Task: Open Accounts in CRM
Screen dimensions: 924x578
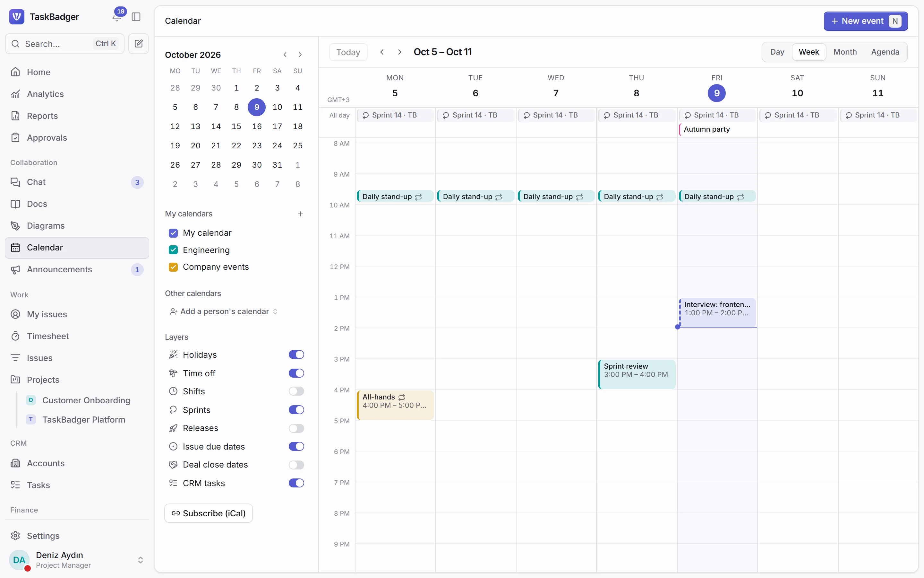Action: point(77,463)
